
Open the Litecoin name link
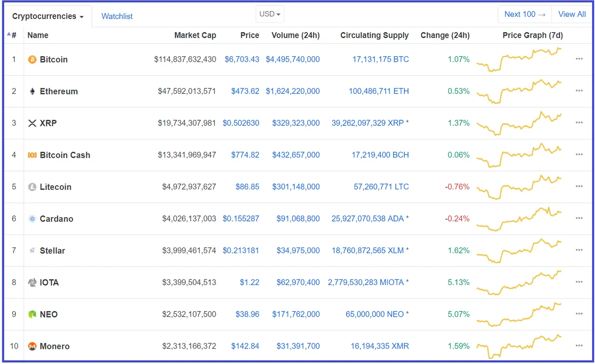coord(56,187)
